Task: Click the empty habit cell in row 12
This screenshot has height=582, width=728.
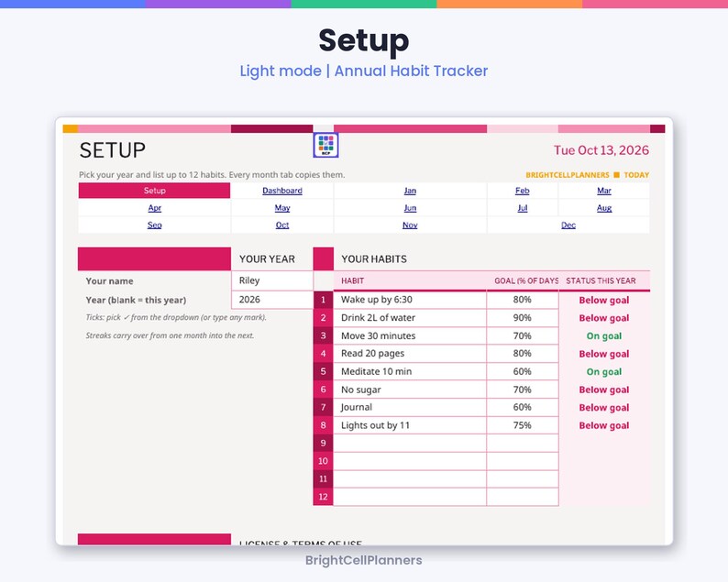Action: pos(410,497)
